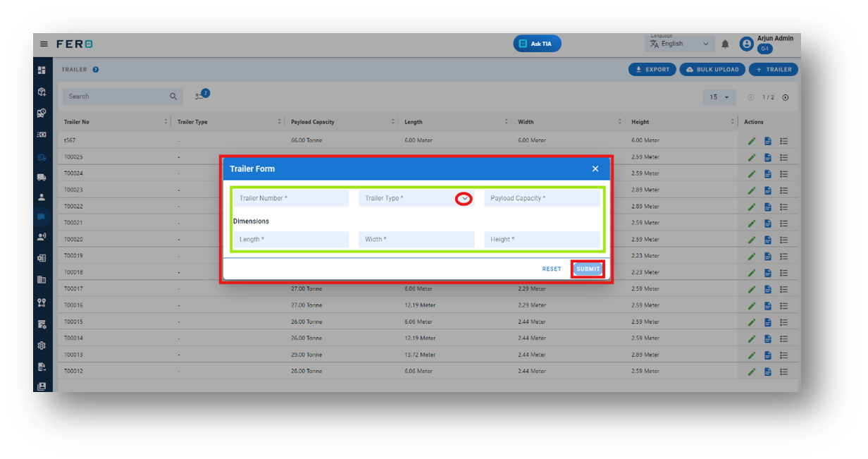Viewport: 868px width, 459px height.
Task: Select trailer row T00017
Action: [x=429, y=289]
